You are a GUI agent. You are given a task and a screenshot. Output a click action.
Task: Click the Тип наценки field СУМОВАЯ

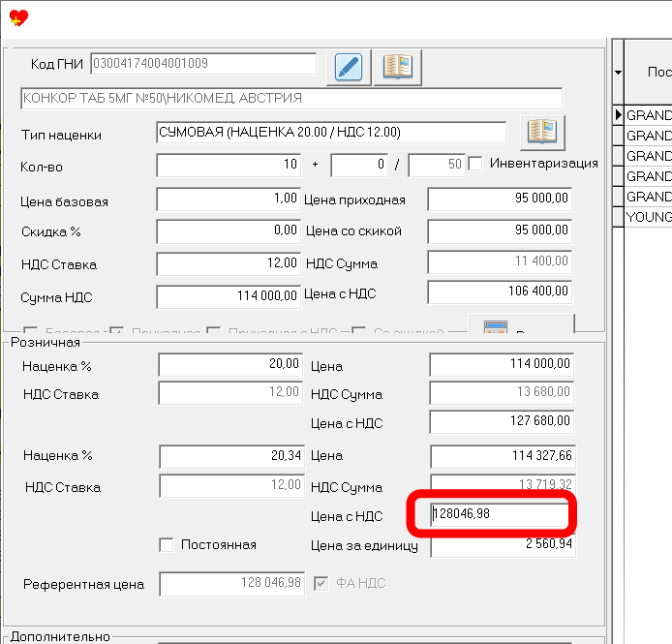(x=331, y=133)
